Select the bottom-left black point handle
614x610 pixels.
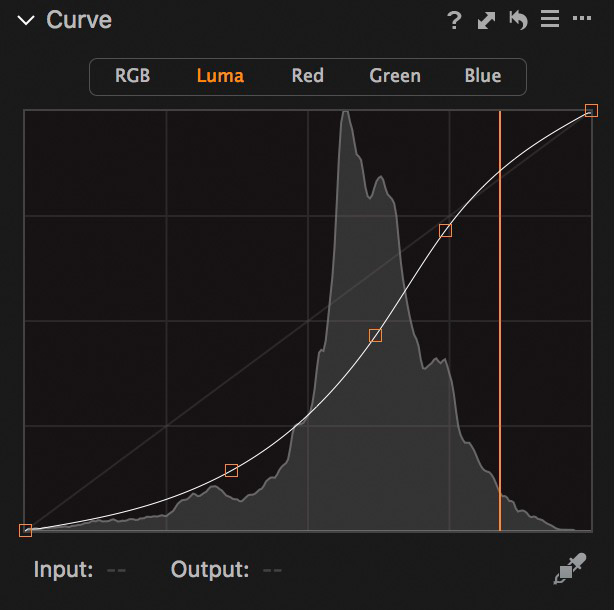[26, 530]
